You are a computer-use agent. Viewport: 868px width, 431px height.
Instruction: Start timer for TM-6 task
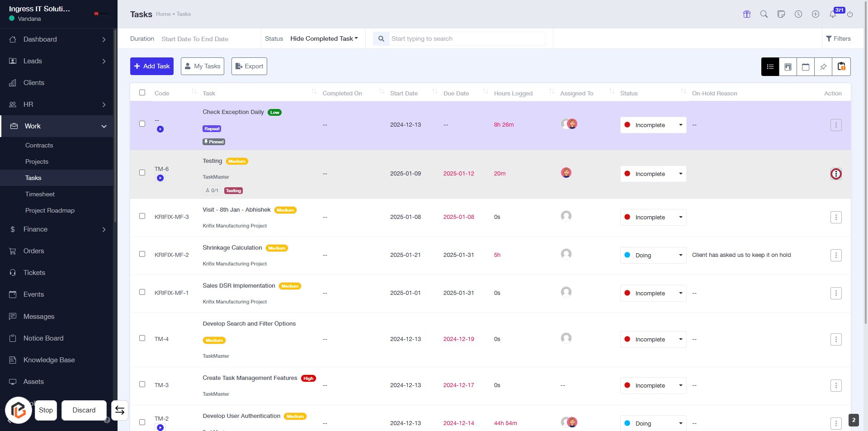160,178
